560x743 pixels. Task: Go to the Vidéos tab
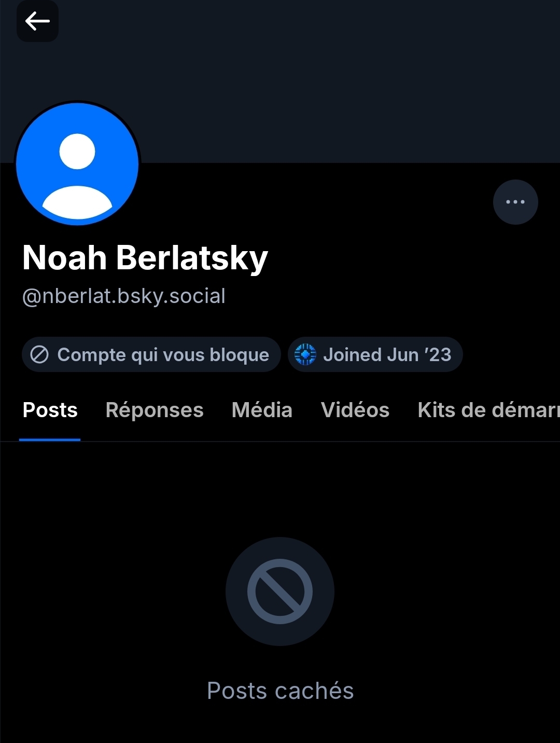[x=355, y=410]
